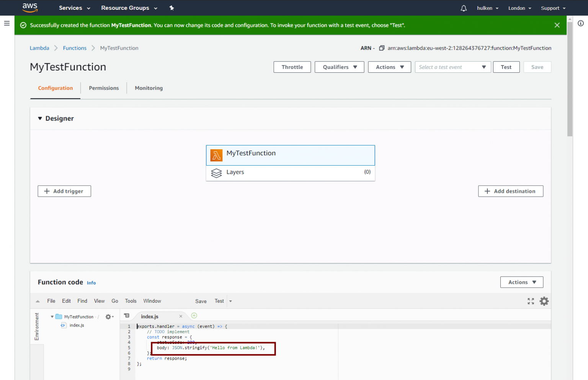Collapse the MyTestFunction folder in the file tree
Image resolution: width=588 pixels, height=380 pixels.
[x=52, y=316]
